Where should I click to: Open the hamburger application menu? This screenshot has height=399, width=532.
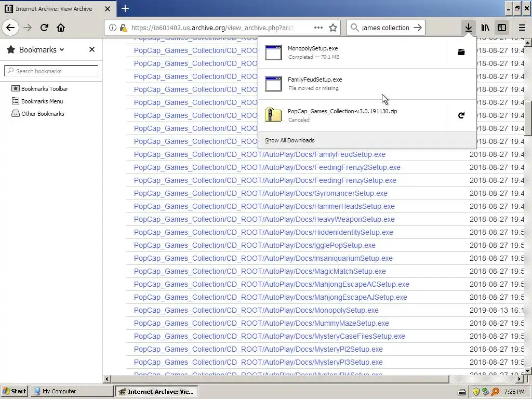click(x=522, y=28)
